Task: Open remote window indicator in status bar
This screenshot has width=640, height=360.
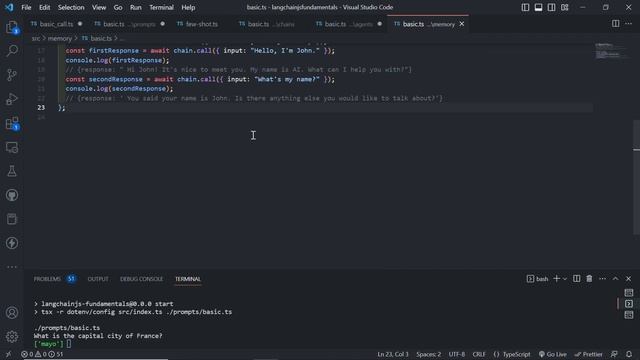Action: 8,354
